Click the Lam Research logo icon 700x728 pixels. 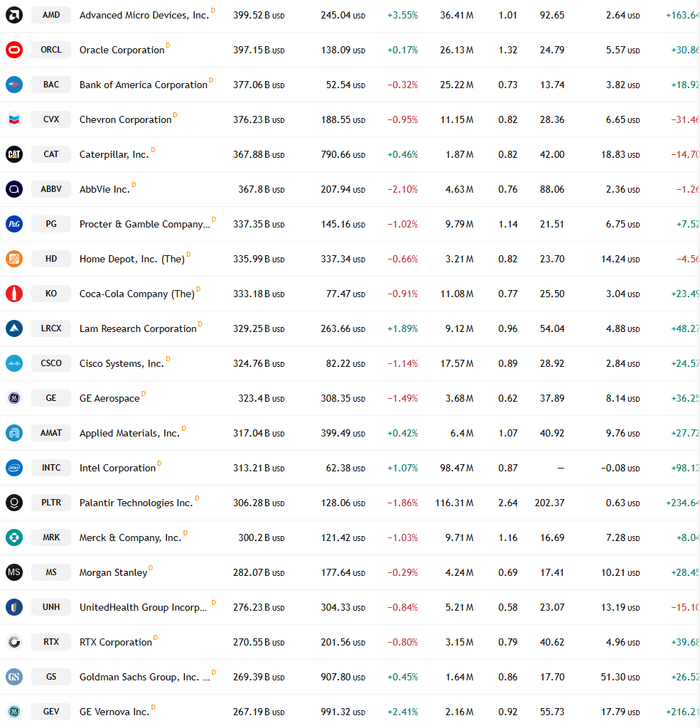coord(14,328)
